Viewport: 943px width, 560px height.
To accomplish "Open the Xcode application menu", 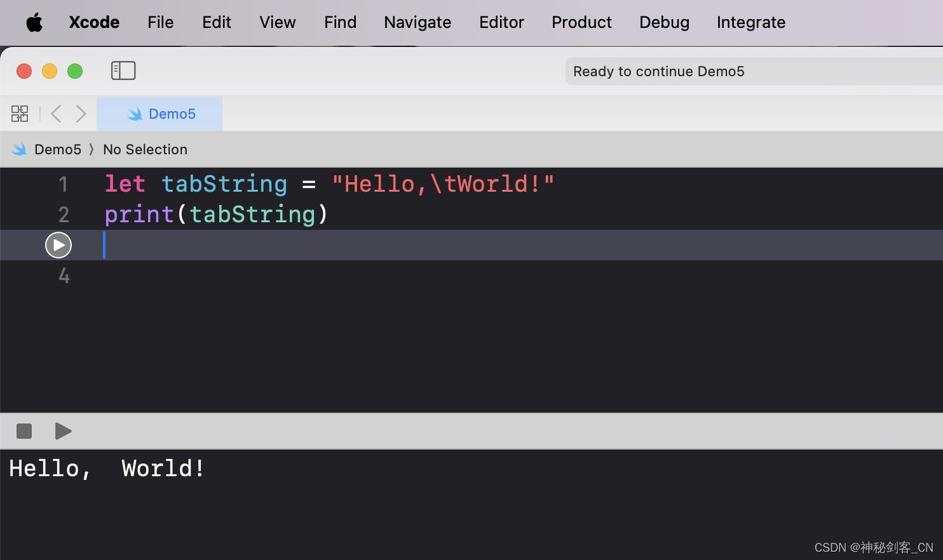I will (94, 22).
